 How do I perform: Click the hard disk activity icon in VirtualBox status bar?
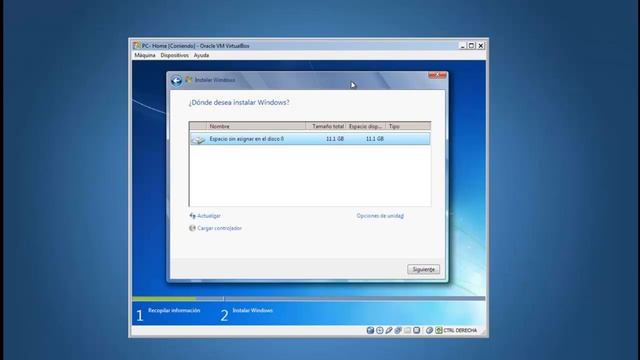click(370, 330)
